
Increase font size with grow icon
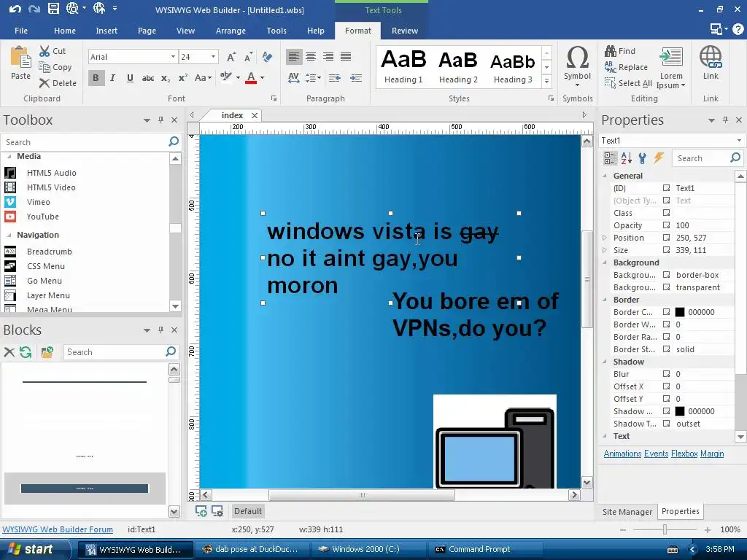231,57
